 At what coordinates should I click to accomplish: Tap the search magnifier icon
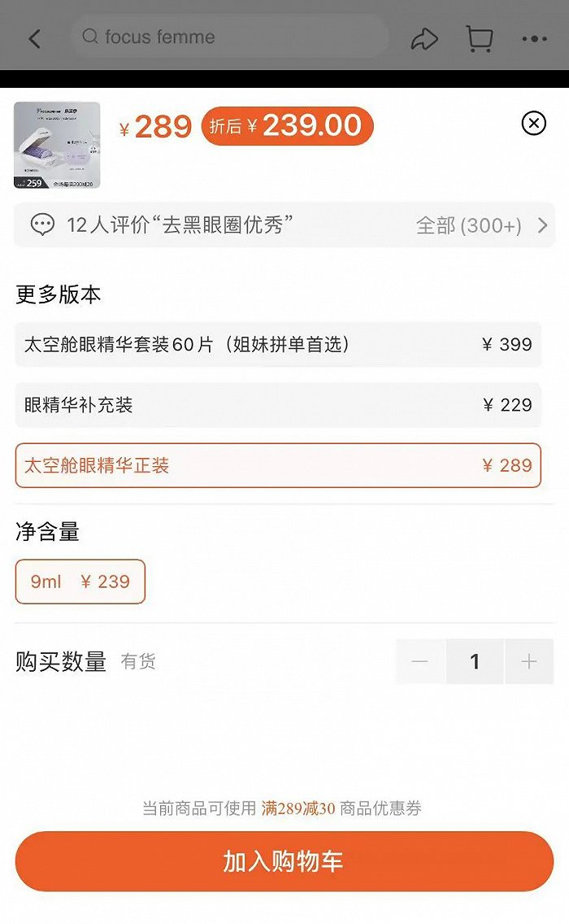click(x=91, y=37)
